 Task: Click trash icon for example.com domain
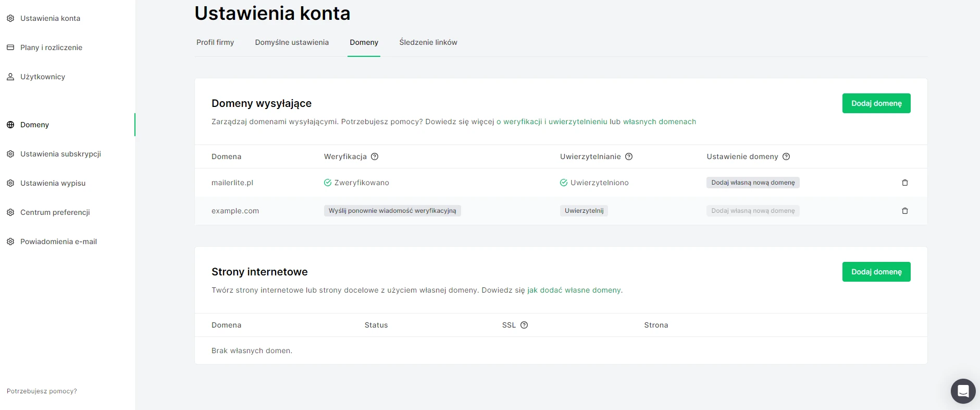click(x=904, y=211)
